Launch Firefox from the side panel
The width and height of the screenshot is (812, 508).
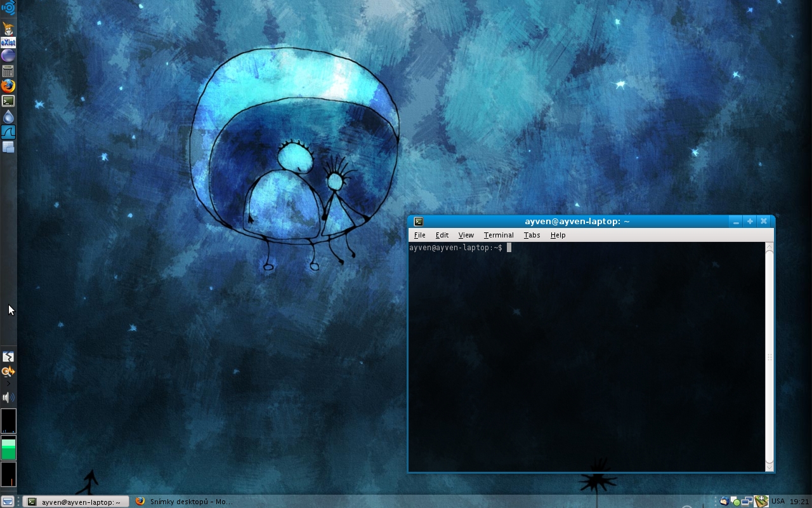click(8, 86)
